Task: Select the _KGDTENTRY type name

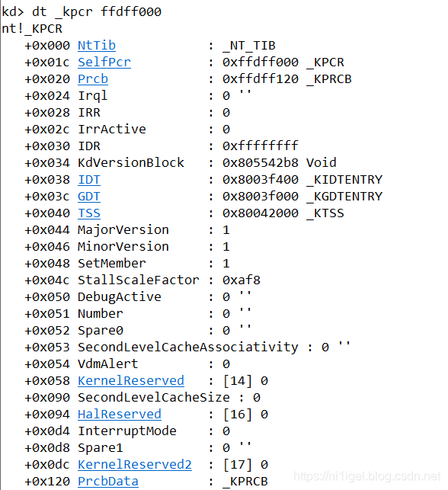Action: [344, 197]
